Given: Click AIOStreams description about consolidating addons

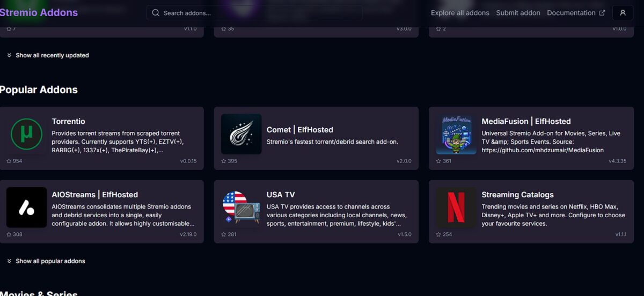Looking at the screenshot, I should click(x=123, y=215).
